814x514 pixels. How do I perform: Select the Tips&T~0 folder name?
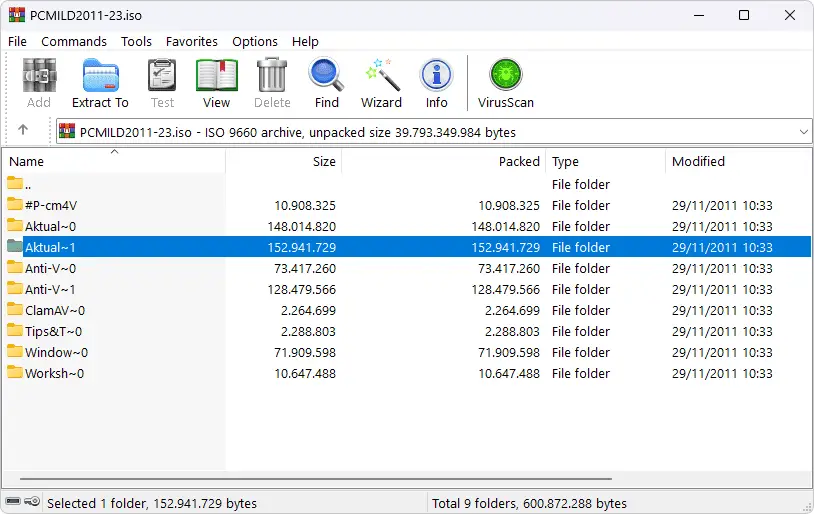pos(53,332)
